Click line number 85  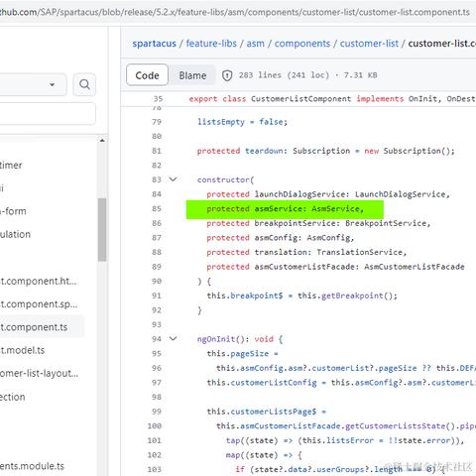[x=157, y=209]
